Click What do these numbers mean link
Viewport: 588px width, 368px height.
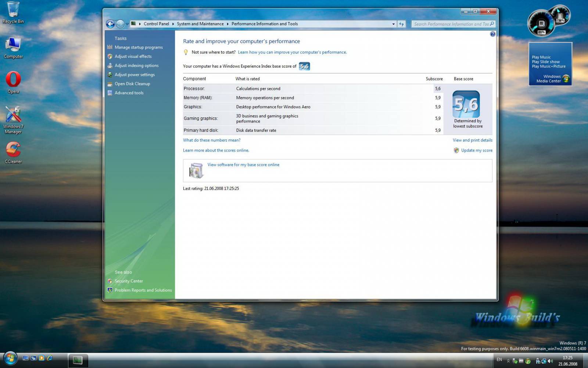(212, 140)
